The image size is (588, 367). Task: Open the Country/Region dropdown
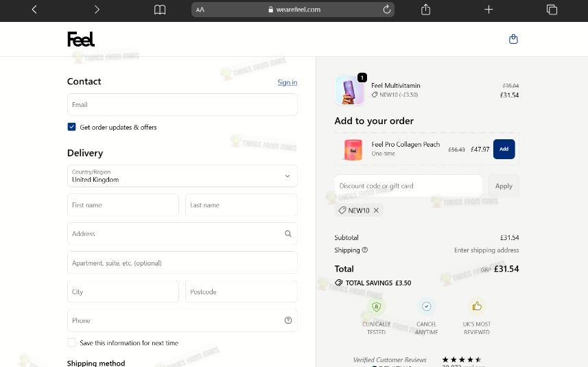coord(183,176)
